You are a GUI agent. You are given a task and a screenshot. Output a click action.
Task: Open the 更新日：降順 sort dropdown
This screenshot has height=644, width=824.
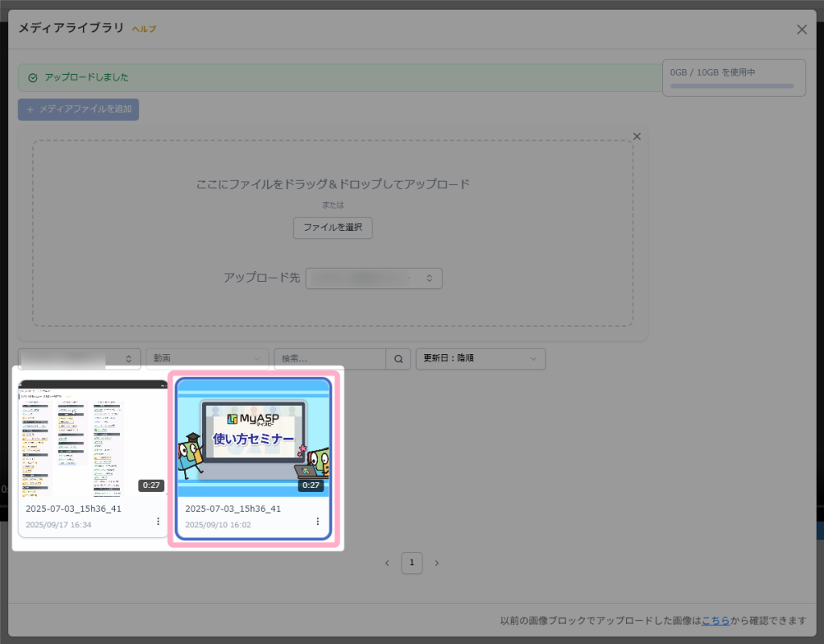[480, 359]
